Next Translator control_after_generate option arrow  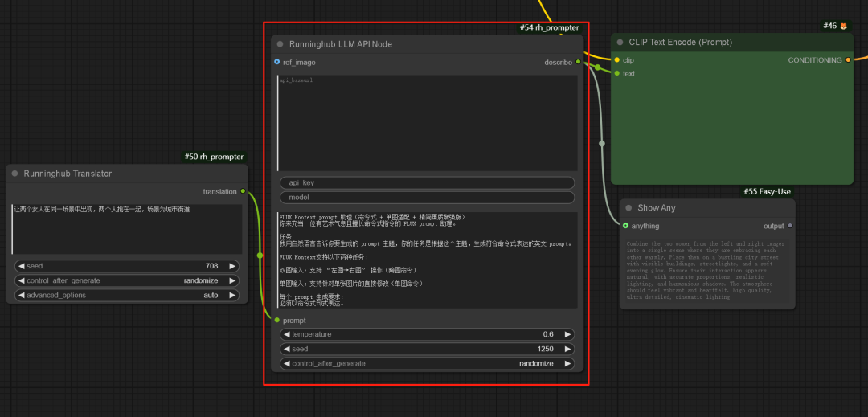[x=232, y=280]
